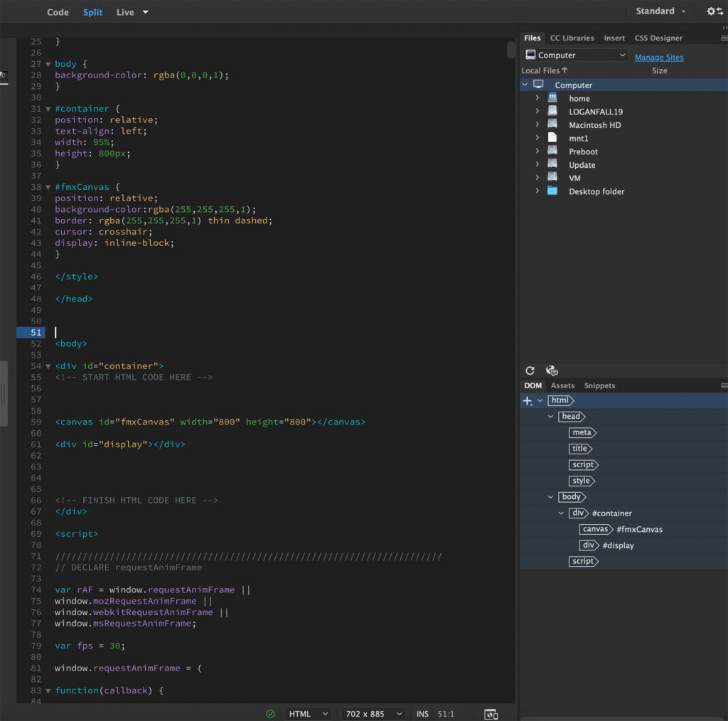Click the Manage Sites link
Image resolution: width=728 pixels, height=721 pixels.
coord(658,58)
